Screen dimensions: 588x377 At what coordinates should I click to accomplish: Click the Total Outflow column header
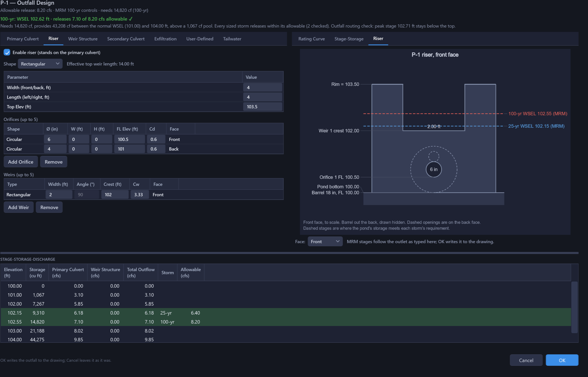(x=141, y=273)
